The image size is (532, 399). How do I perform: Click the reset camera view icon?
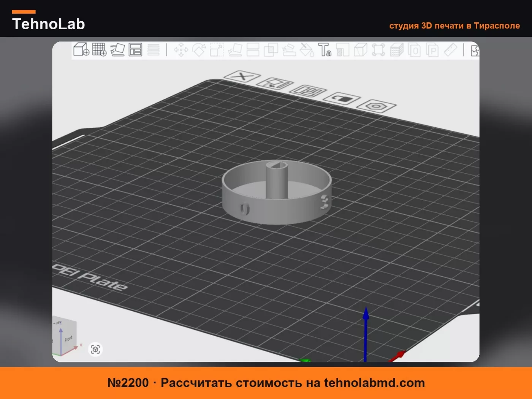[x=95, y=349]
